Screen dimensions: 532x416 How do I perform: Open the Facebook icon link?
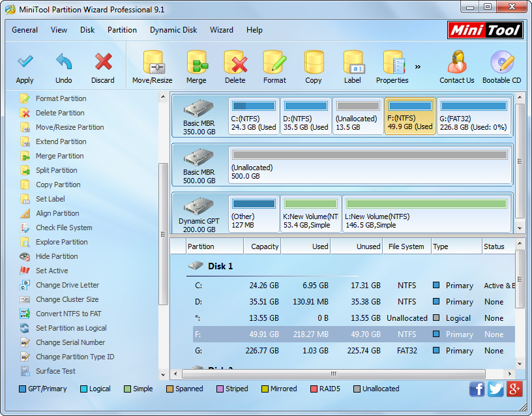coord(477,389)
